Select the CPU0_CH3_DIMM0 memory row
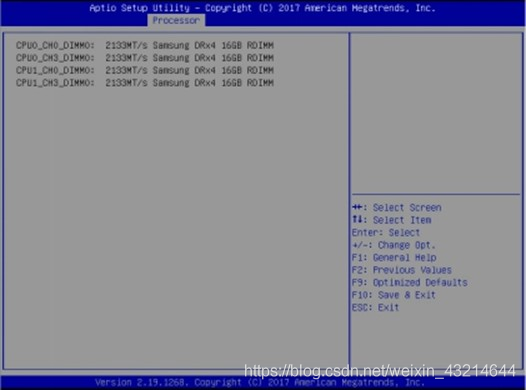526x390 pixels. click(x=145, y=58)
